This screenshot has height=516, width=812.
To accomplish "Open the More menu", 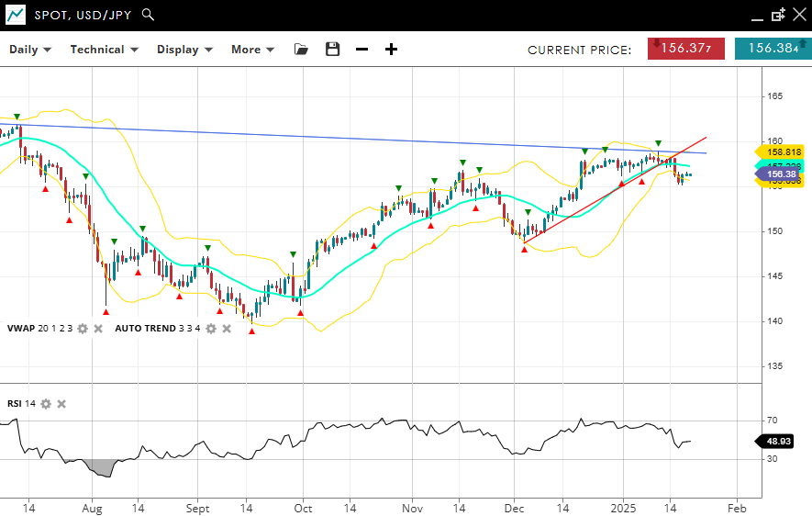I will (x=252, y=50).
